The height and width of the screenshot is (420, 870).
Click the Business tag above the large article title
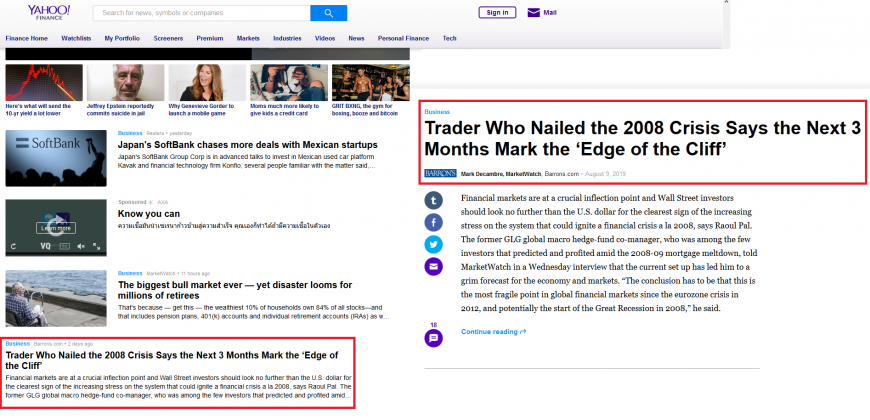click(437, 112)
